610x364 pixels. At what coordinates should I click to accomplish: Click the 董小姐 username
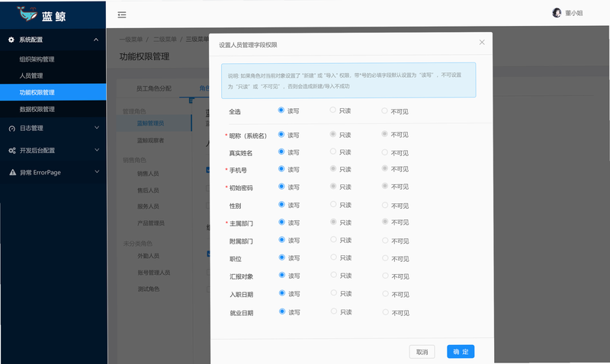pos(574,13)
